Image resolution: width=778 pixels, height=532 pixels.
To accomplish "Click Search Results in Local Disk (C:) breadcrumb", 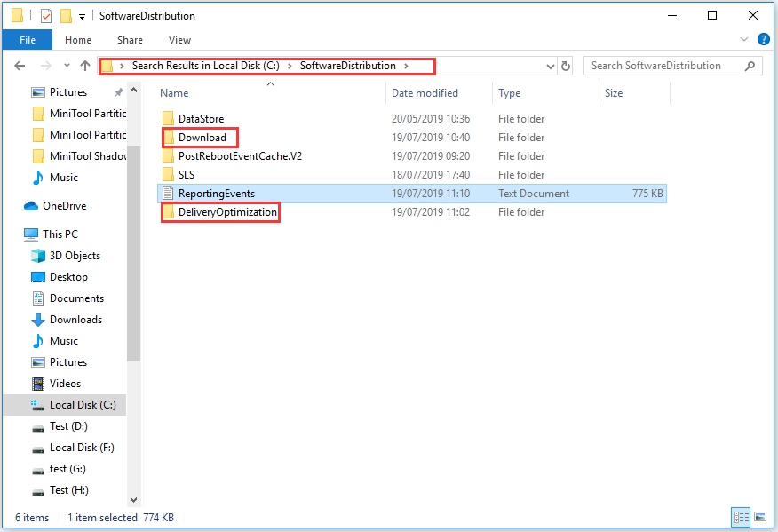I will (205, 66).
